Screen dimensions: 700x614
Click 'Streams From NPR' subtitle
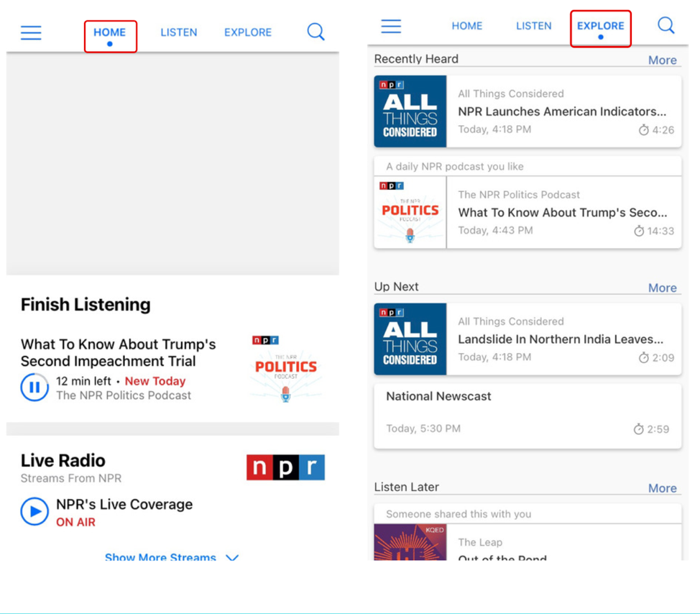71,478
